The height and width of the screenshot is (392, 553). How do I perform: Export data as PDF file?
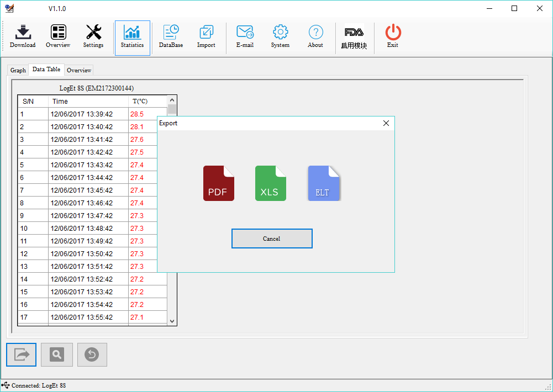pos(218,183)
